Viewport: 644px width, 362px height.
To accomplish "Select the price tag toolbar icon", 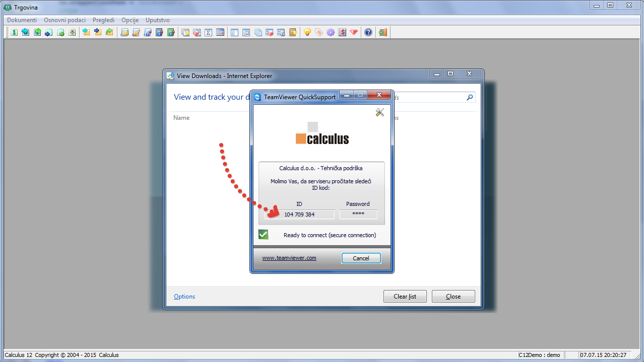I will (x=318, y=33).
